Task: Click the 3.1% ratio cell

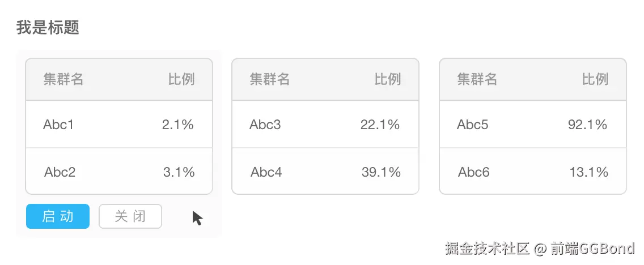Action: pyautogui.click(x=179, y=172)
